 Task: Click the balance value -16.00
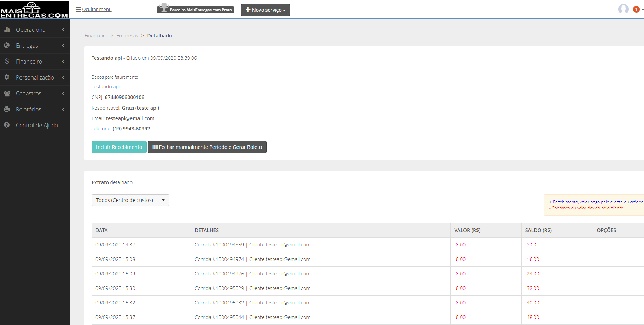[532, 259]
